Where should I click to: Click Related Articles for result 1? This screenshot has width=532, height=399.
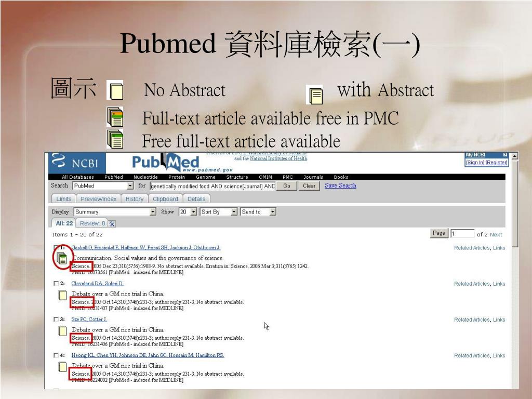[x=472, y=248]
